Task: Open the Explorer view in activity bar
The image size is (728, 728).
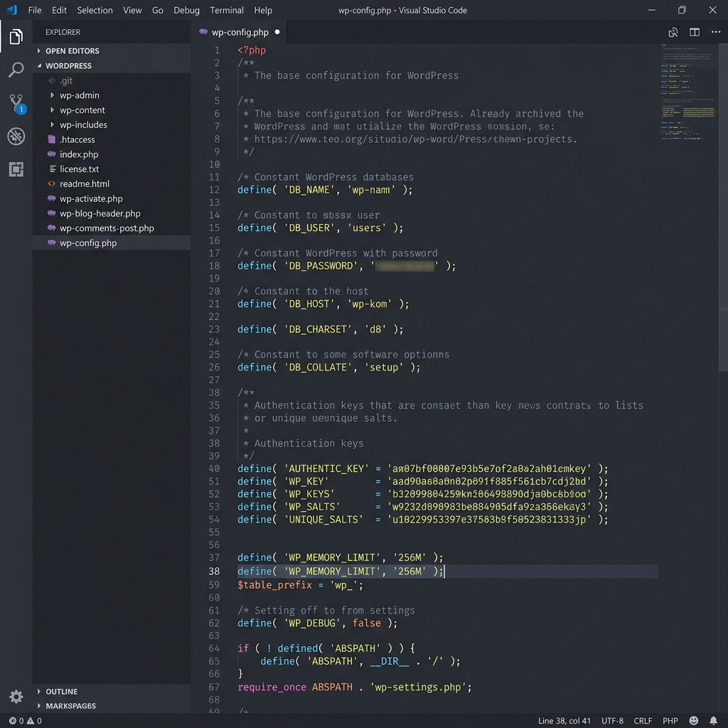Action: point(16,37)
